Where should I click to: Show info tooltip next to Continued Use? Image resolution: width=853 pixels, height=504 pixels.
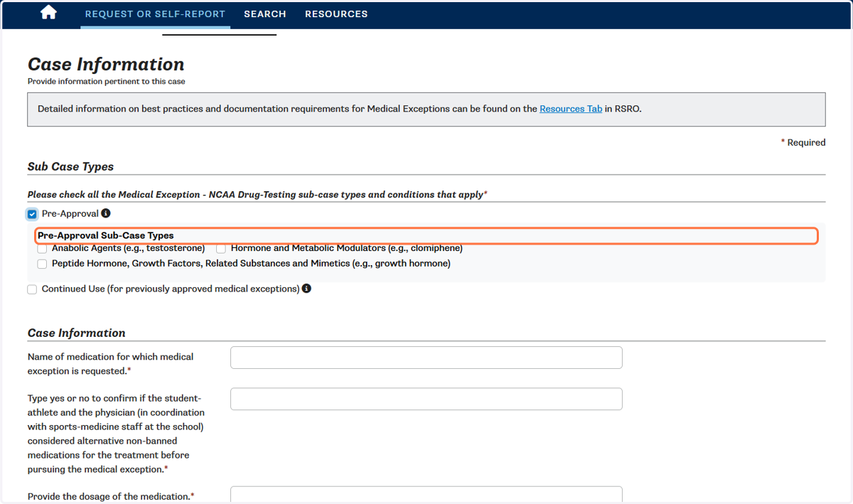pos(306,289)
